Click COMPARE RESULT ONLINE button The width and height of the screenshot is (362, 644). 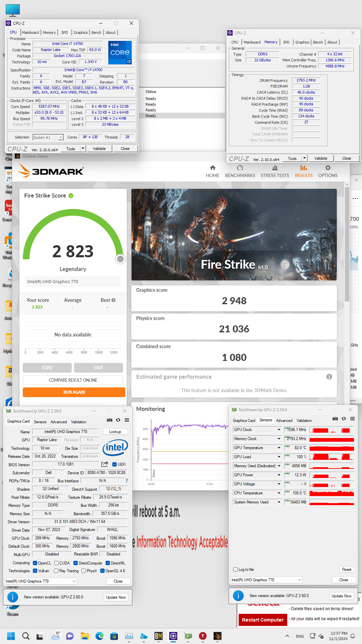coord(73,380)
